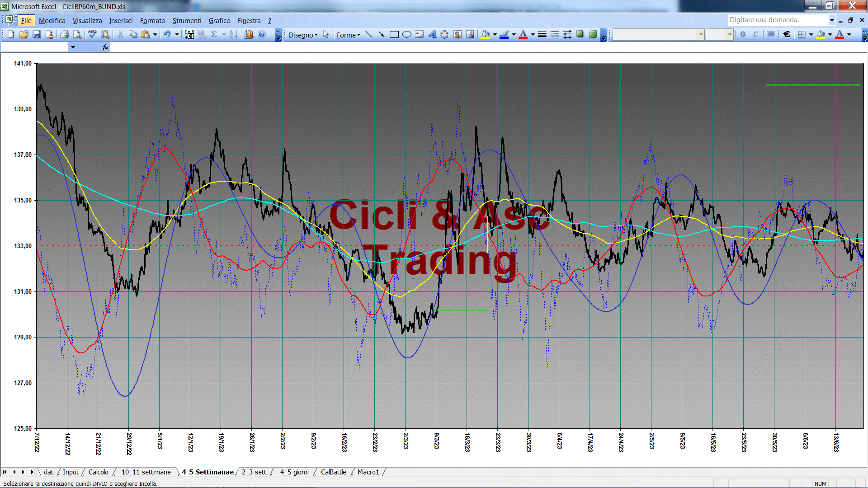Open the Chart Wizard
Image resolution: width=868 pixels, height=488 pixels.
(249, 34)
